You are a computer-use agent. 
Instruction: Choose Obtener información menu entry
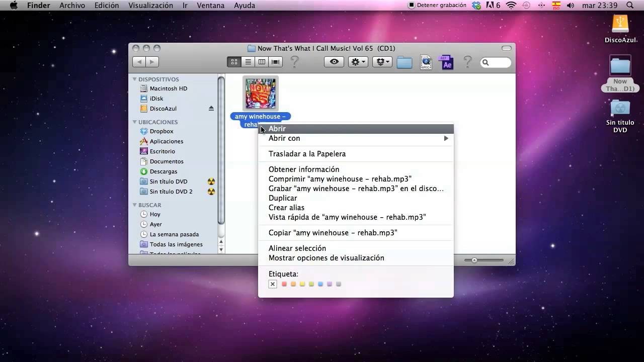point(356,169)
